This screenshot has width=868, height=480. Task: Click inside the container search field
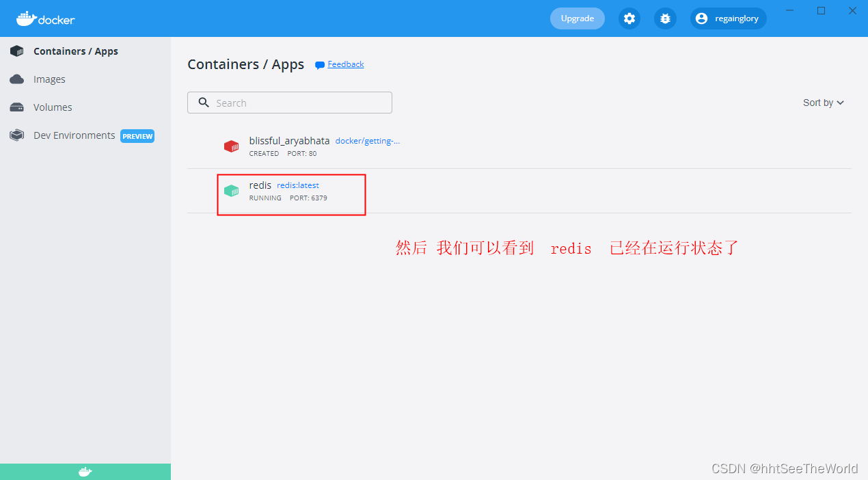click(289, 103)
